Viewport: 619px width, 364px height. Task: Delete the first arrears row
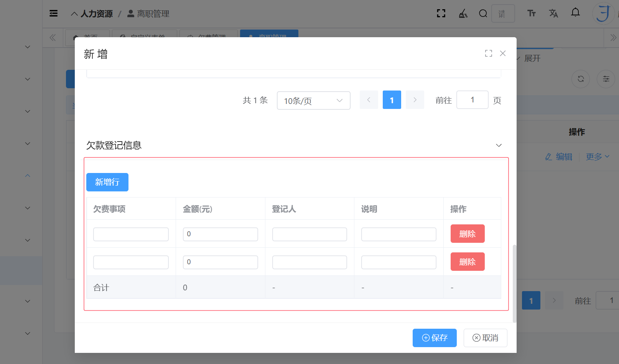467,234
